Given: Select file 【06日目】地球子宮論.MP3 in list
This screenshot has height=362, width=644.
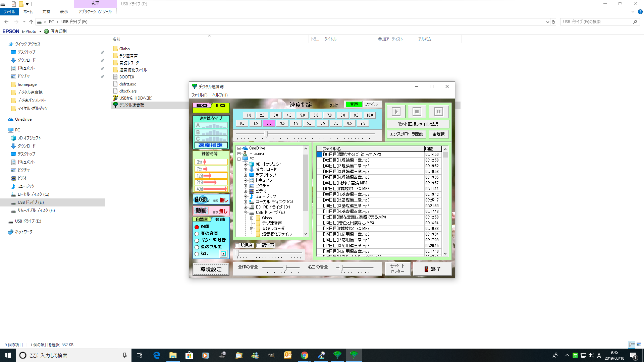Looking at the screenshot, I should [345, 183].
